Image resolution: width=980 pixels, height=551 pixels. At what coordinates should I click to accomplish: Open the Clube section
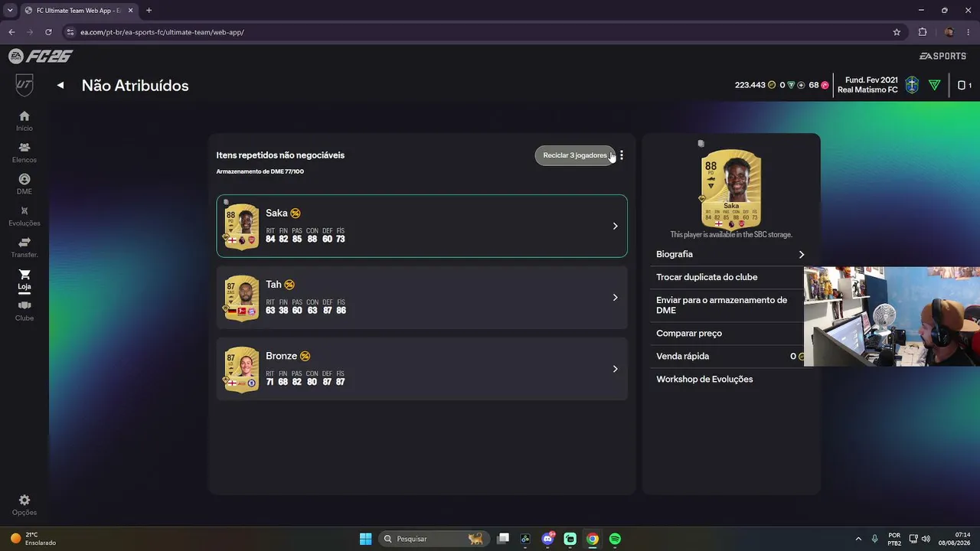[x=24, y=311]
